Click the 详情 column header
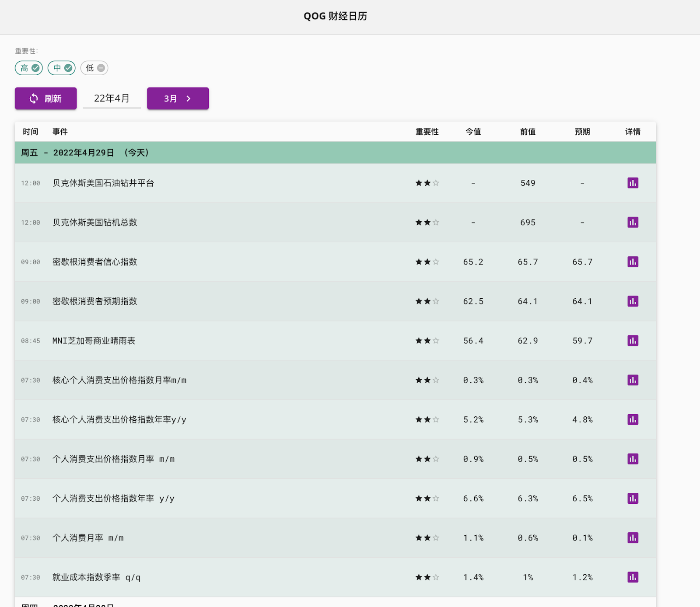Viewport: 700px width, 607px height. [633, 132]
